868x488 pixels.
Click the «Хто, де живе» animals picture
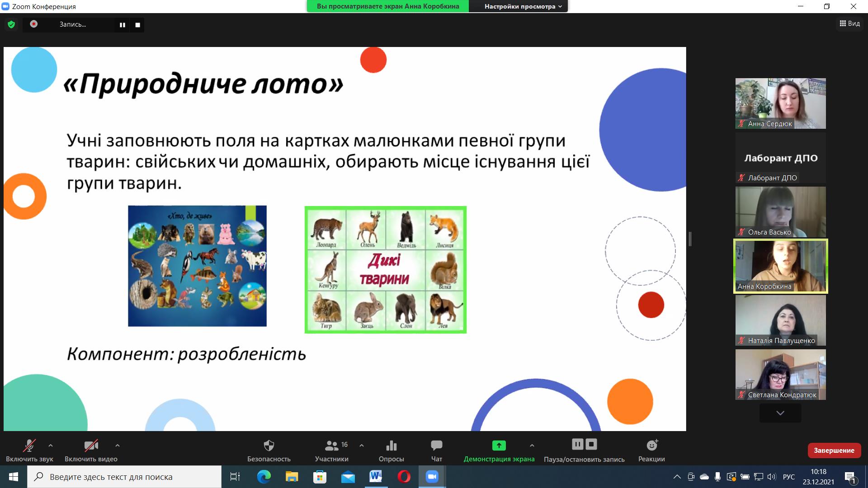197,266
